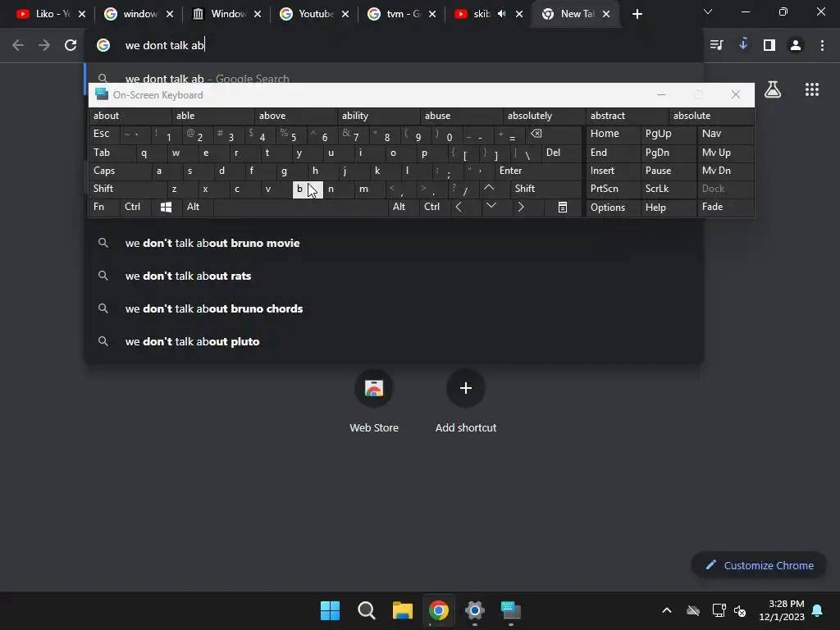The image size is (840, 630).
Task: Close the Liko YouTube tab
Action: tap(82, 14)
